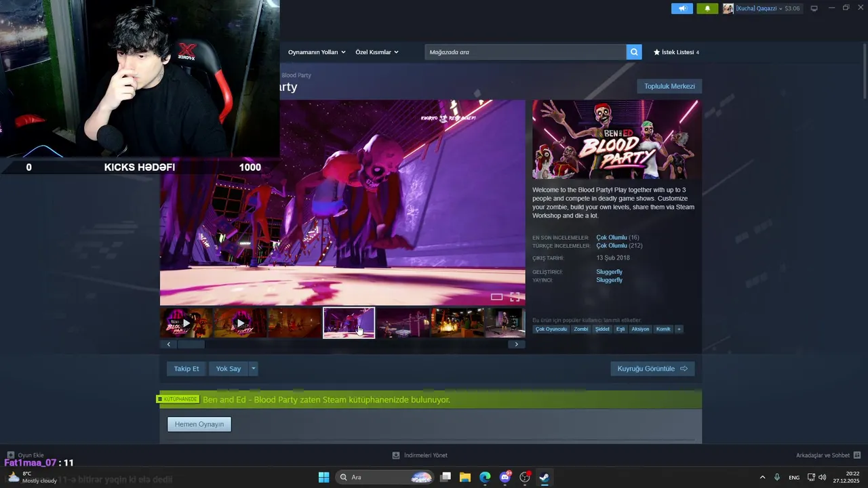This screenshot has height=488, width=868.
Task: Open the volume tray icon
Action: (x=823, y=477)
